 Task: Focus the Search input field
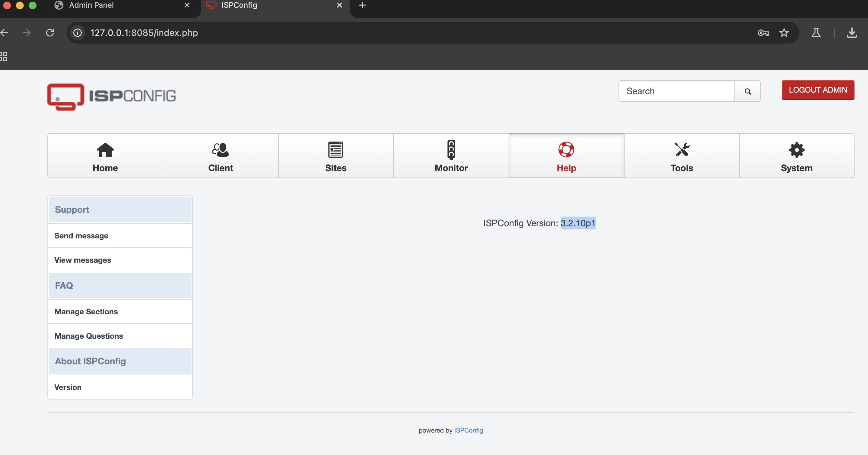(x=676, y=91)
